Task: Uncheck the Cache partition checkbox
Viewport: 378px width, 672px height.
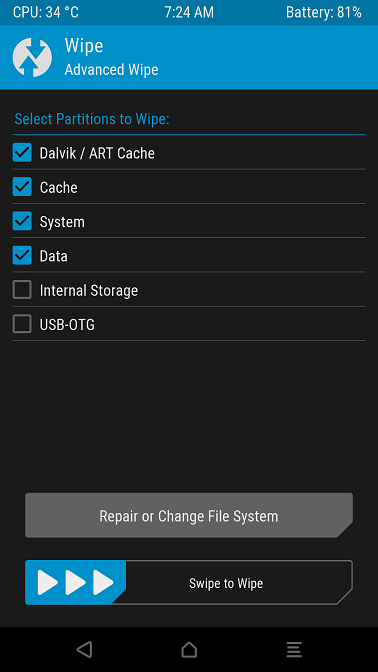Action: pyautogui.click(x=22, y=187)
